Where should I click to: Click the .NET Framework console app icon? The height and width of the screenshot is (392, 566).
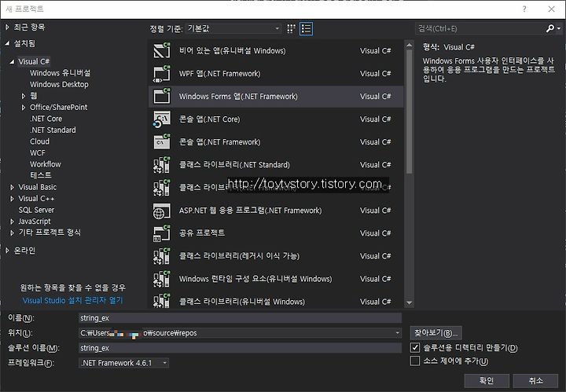point(162,141)
